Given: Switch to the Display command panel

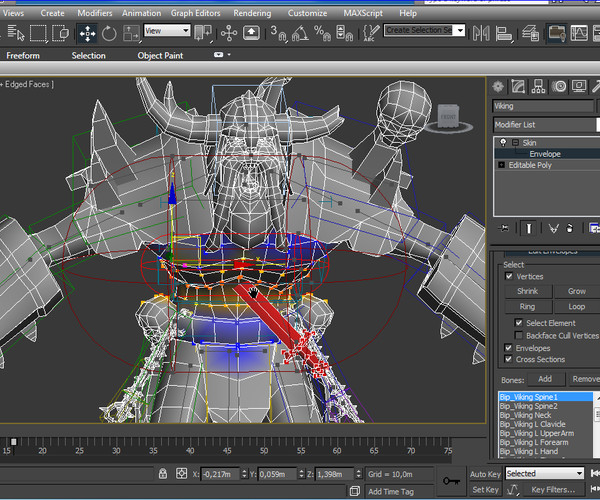Looking at the screenshot, I should [x=579, y=87].
